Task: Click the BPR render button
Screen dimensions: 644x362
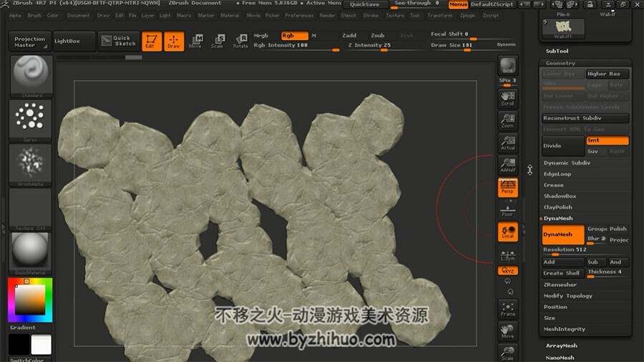Action: [507, 66]
